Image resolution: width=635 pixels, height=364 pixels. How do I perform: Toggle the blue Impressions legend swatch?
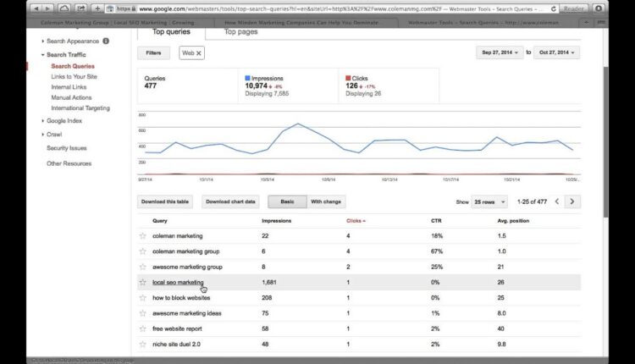coord(247,78)
